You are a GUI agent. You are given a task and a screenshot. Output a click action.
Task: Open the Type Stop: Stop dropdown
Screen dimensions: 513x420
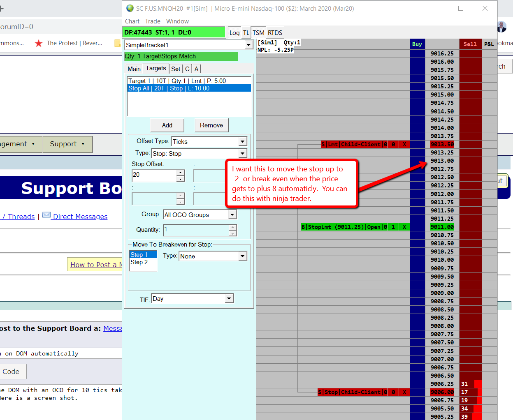243,153
